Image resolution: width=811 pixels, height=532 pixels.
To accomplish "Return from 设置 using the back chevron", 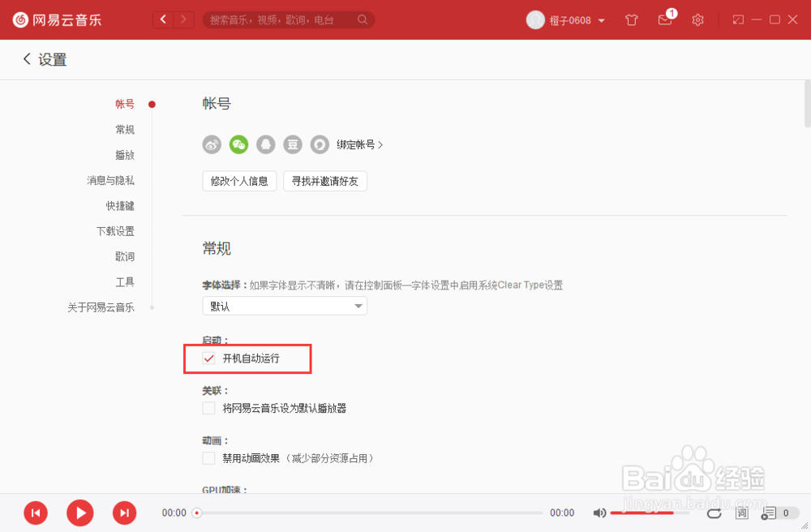I will click(27, 59).
